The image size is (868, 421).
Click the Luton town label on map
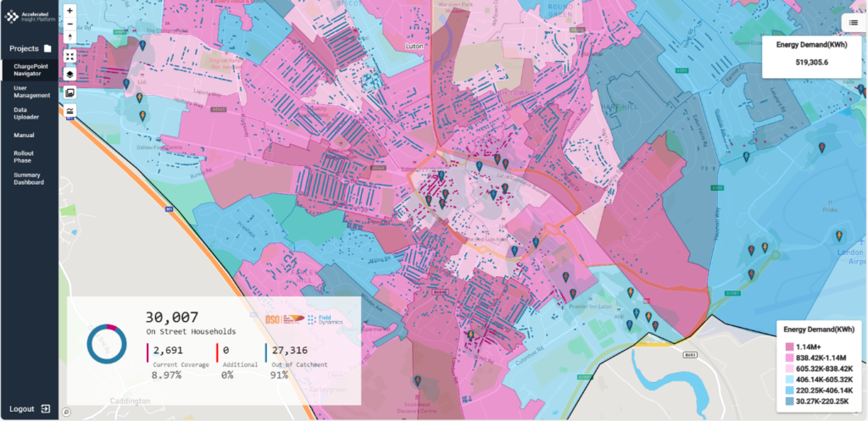414,47
